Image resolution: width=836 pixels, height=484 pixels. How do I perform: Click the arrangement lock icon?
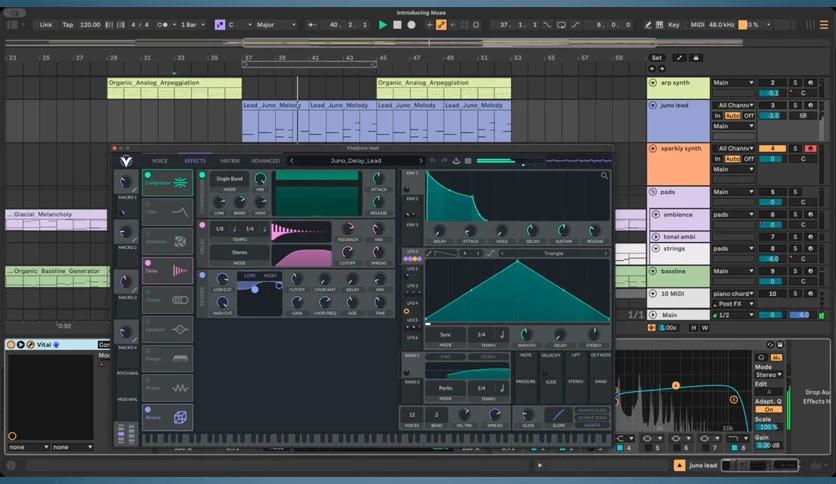click(696, 58)
